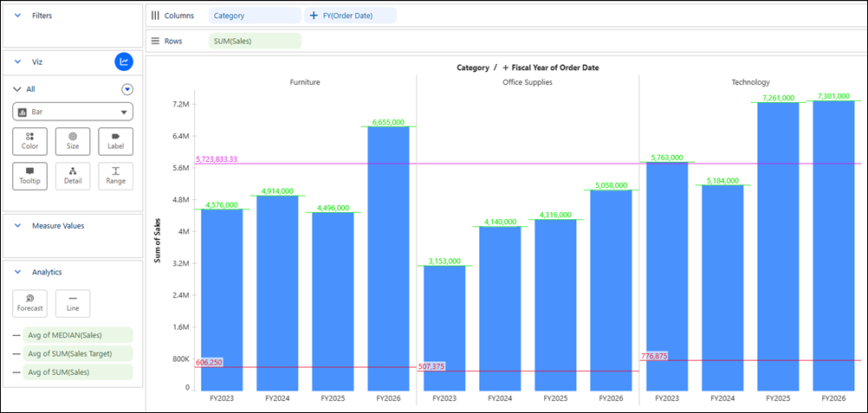This screenshot has width=868, height=413.
Task: Click the 7,301,000 bar label
Action: [833, 96]
